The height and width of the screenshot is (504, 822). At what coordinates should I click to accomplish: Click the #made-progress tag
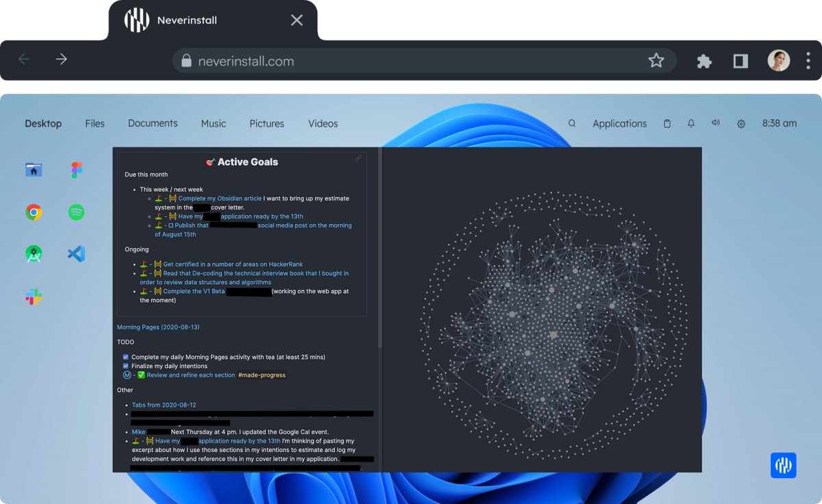click(262, 375)
